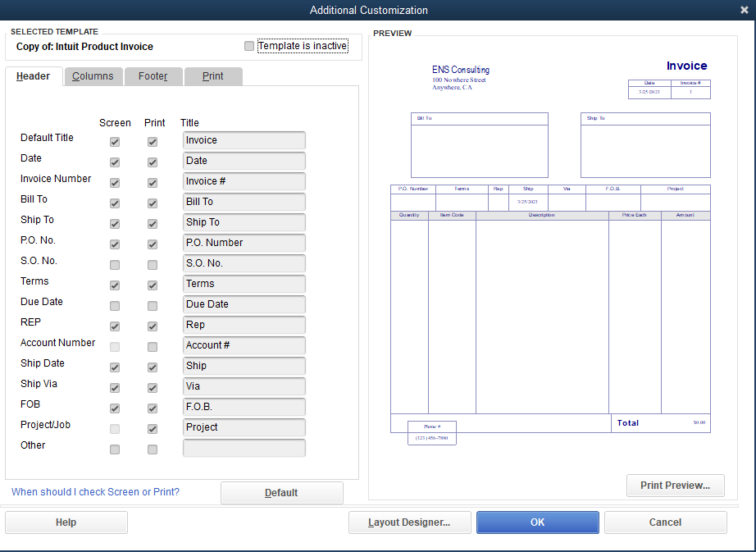Uncheck Screen for Ship Via
Viewport: 756px width, 552px height.
coord(115,388)
